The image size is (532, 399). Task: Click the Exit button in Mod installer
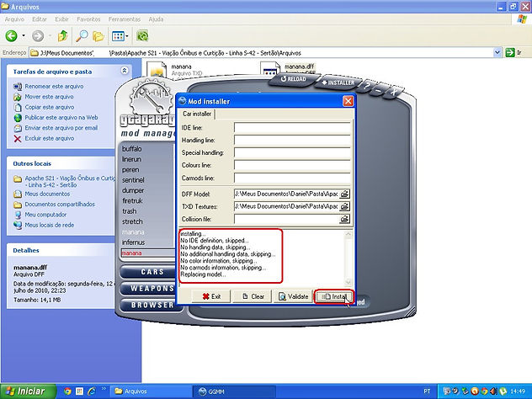point(211,296)
